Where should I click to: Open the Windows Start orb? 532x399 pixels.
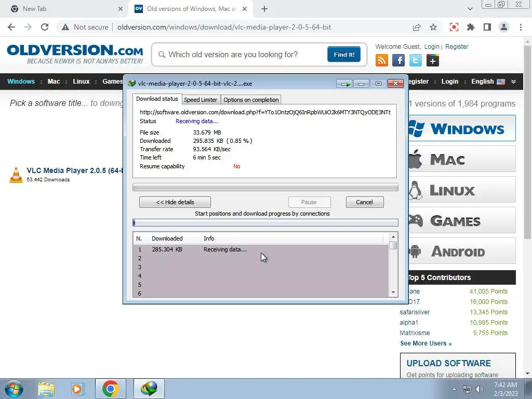(14, 389)
